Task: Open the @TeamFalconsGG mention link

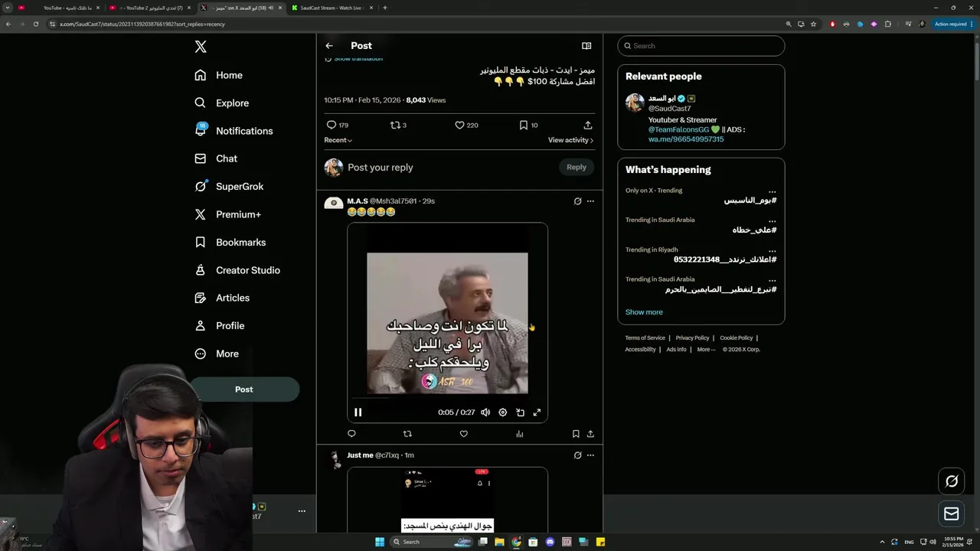Action: pyautogui.click(x=679, y=129)
